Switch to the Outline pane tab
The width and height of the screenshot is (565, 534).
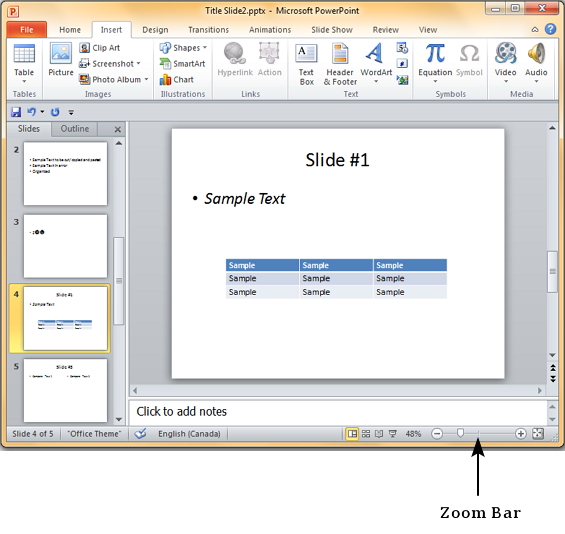(75, 129)
